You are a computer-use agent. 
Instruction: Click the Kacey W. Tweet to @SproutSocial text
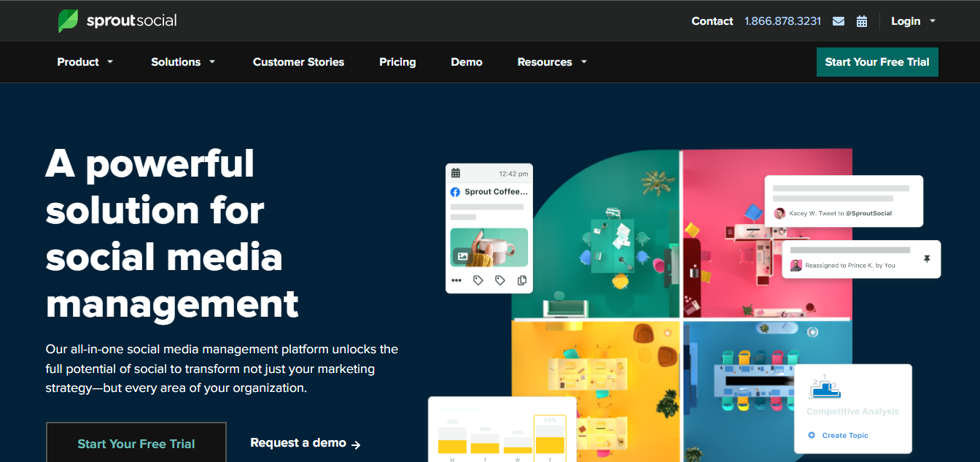(x=840, y=213)
